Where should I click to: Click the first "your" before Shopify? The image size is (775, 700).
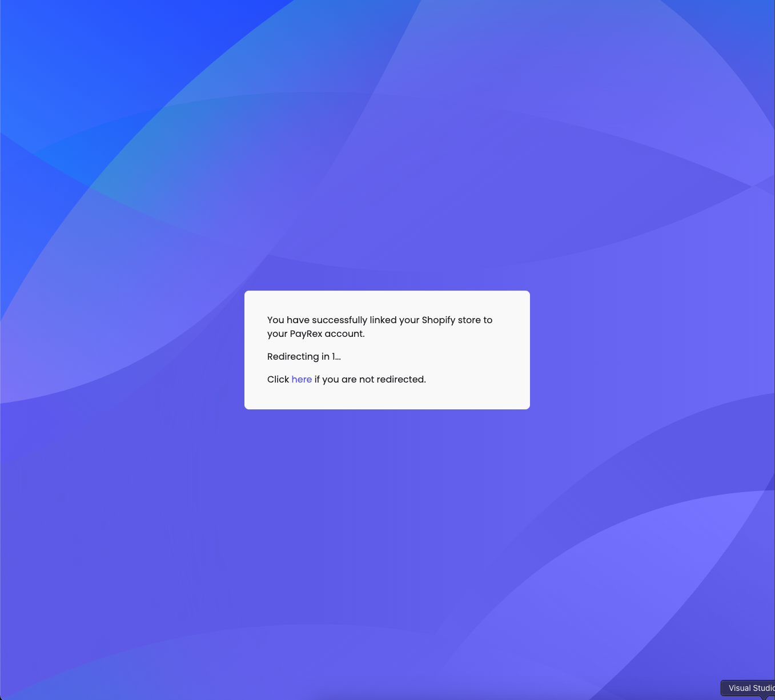coord(409,320)
